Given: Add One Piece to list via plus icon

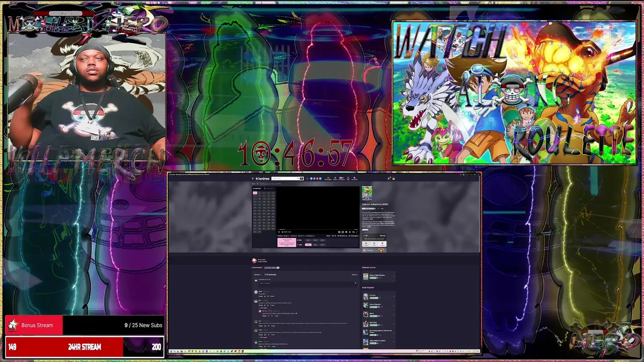Looking at the screenshot, I should click(x=394, y=297).
